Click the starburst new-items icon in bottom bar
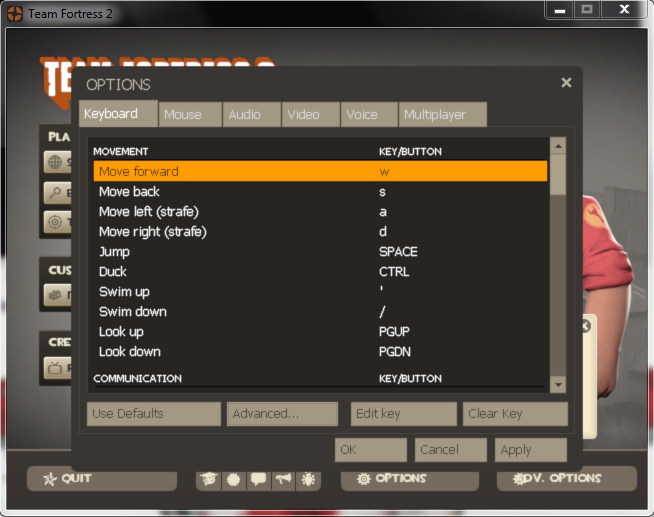The image size is (654, 517). click(x=234, y=479)
